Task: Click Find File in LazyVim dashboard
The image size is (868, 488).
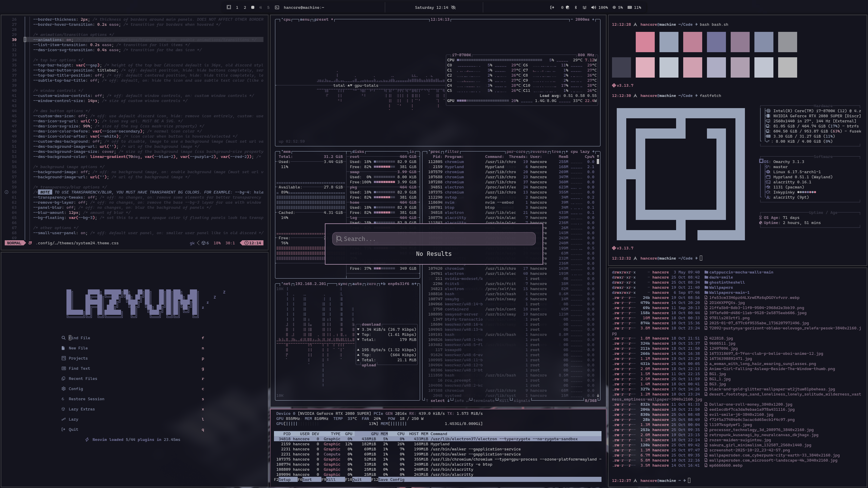Action: (x=79, y=338)
